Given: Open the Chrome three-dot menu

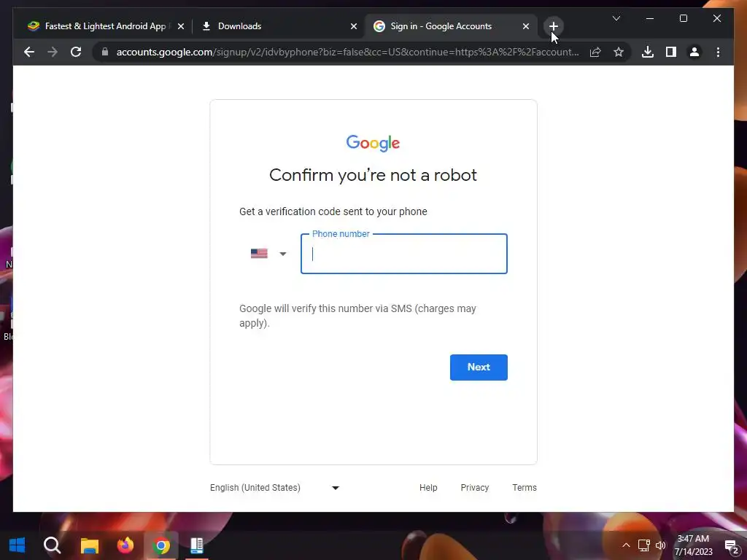Looking at the screenshot, I should [x=718, y=52].
